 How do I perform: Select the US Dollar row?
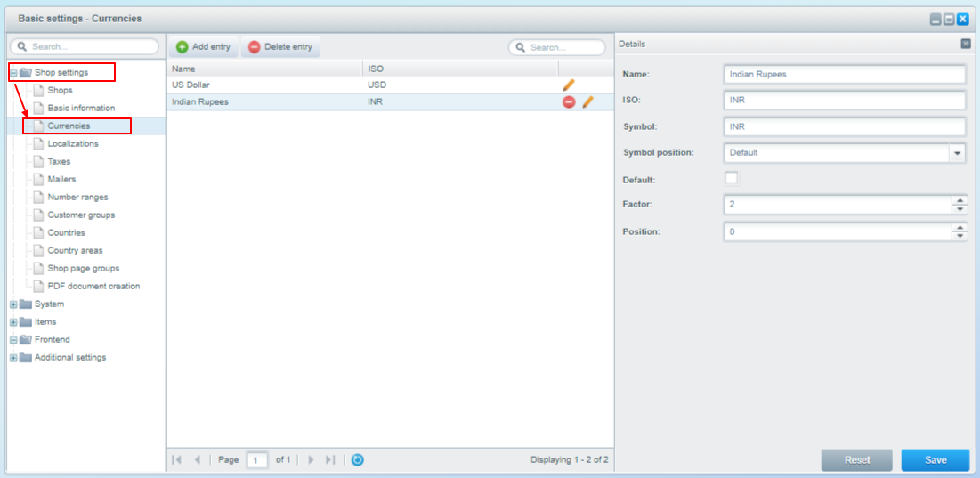(390, 85)
